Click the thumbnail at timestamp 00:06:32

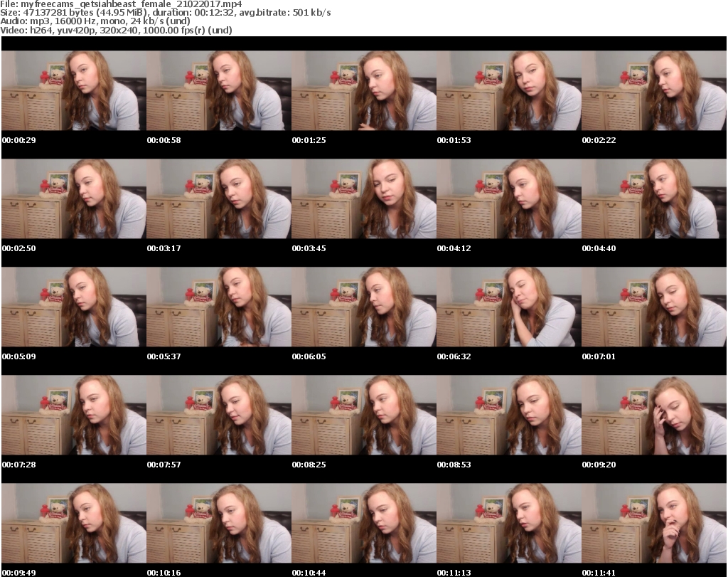click(509, 307)
